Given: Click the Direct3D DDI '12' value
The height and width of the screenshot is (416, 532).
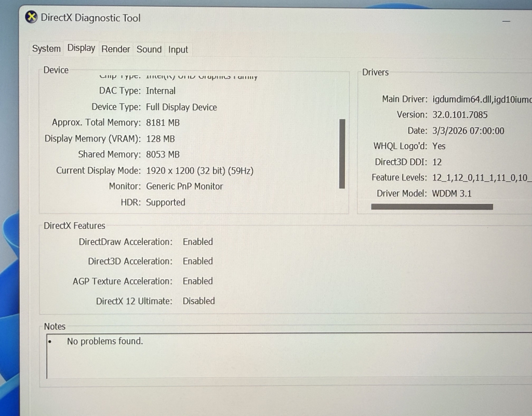Looking at the screenshot, I should point(436,162).
